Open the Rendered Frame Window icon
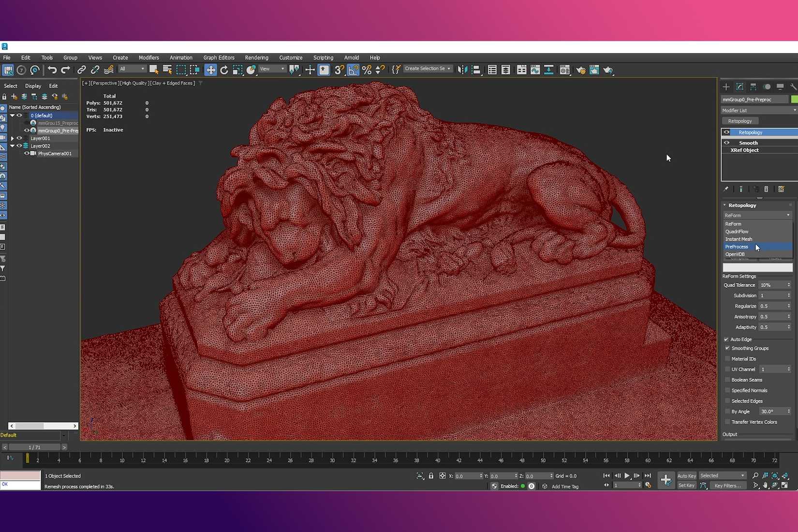The image size is (798, 532). [594, 70]
